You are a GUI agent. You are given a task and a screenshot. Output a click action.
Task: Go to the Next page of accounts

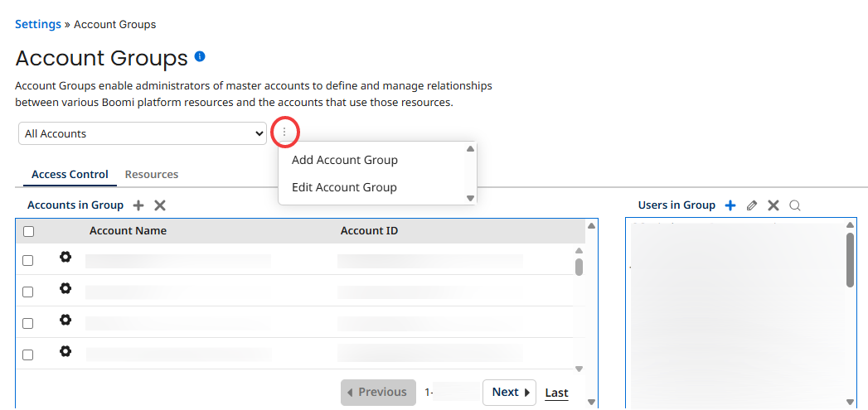pos(509,393)
